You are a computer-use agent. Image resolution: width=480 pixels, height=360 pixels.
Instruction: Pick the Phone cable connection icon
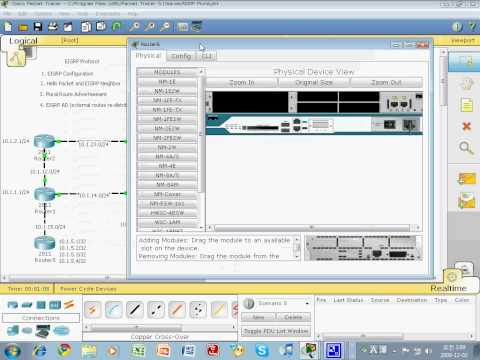[198, 310]
